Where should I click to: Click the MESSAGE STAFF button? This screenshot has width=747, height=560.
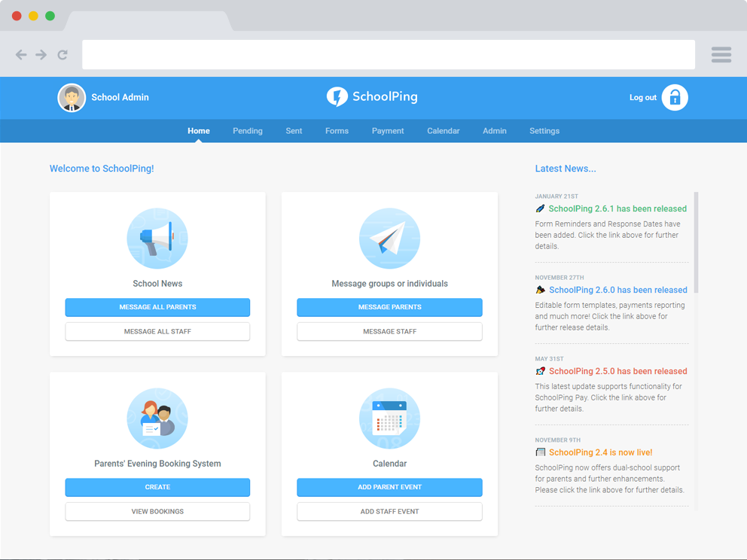pos(390,331)
